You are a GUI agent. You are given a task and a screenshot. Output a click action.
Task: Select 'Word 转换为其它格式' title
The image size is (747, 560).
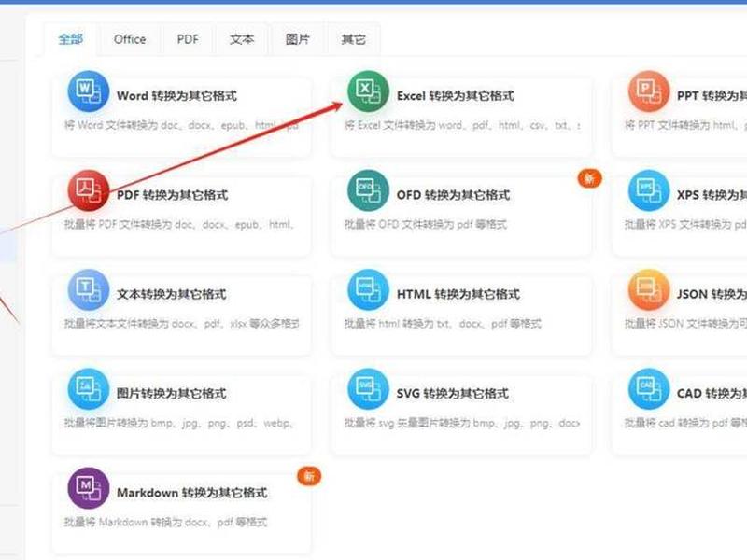coord(176,96)
